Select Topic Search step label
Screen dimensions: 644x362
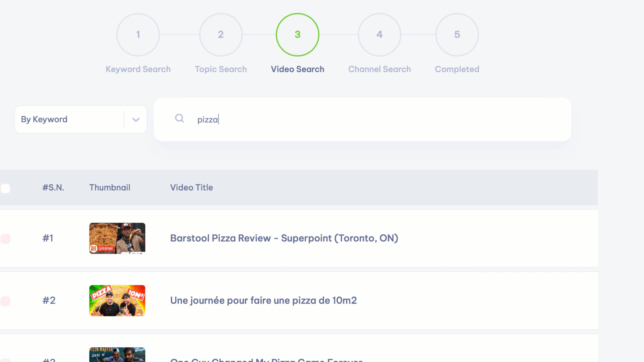point(221,69)
